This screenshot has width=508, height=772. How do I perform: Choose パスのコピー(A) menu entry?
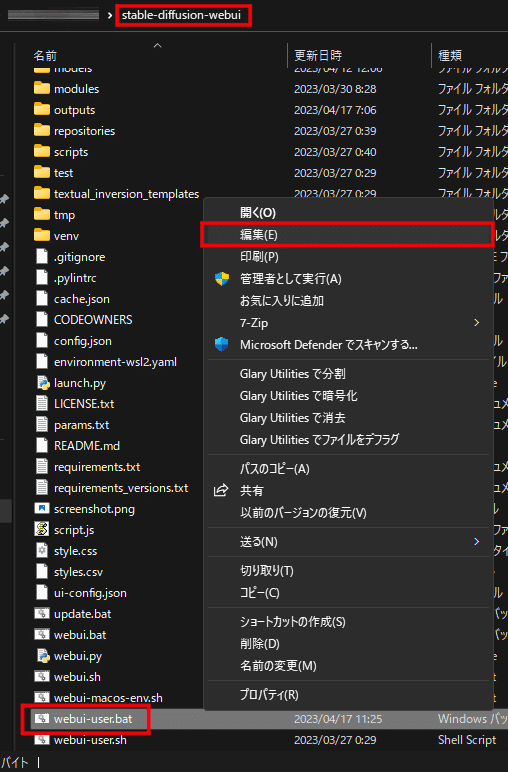pyautogui.click(x=349, y=469)
